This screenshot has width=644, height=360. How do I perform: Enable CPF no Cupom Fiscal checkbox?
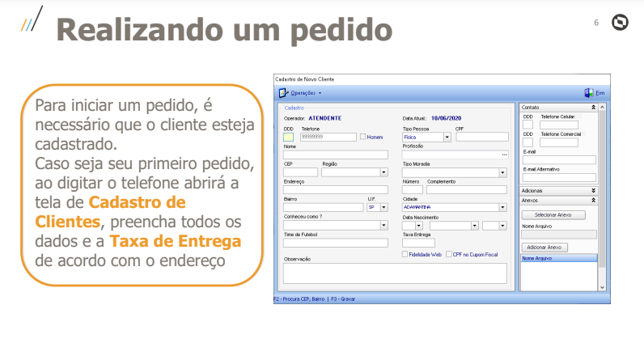tap(449, 254)
